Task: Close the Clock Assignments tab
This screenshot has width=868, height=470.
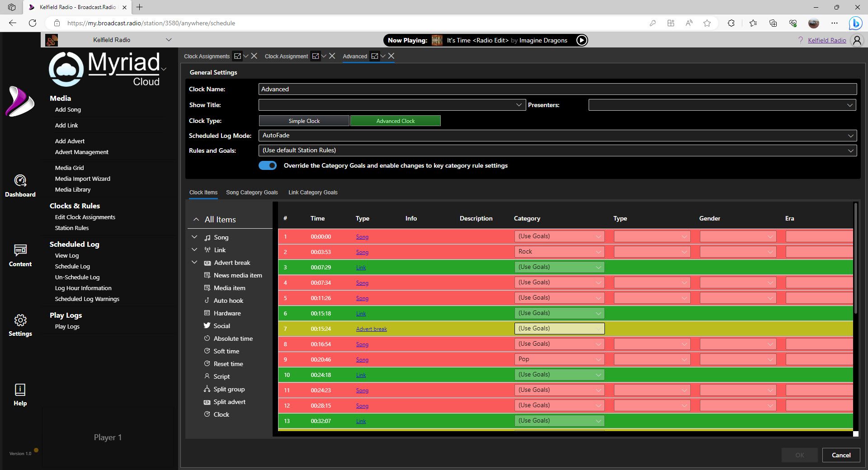Action: (254, 56)
